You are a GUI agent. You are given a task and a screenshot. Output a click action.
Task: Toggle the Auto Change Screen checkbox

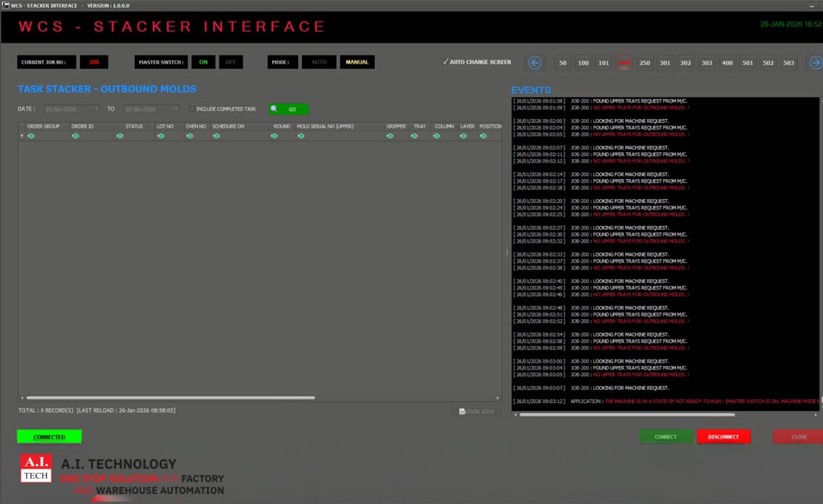(x=445, y=62)
